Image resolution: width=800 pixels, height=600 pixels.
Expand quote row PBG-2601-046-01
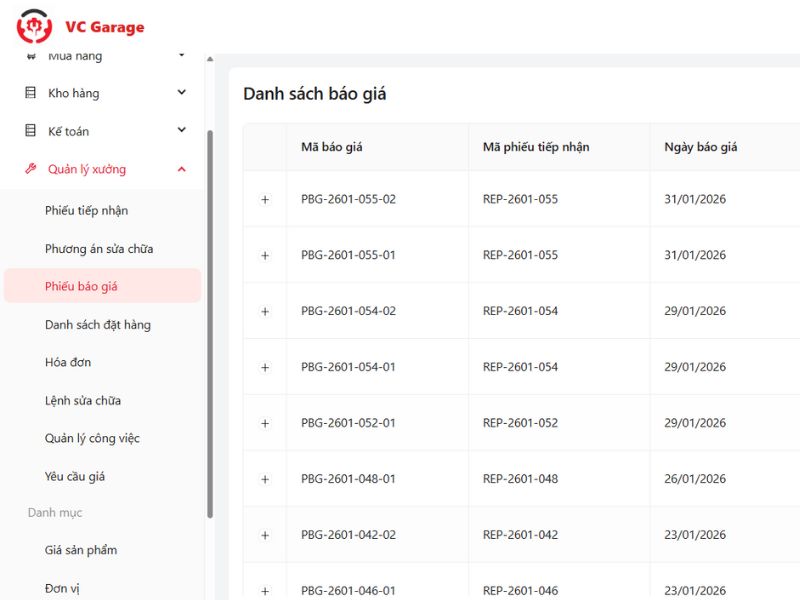click(x=265, y=590)
